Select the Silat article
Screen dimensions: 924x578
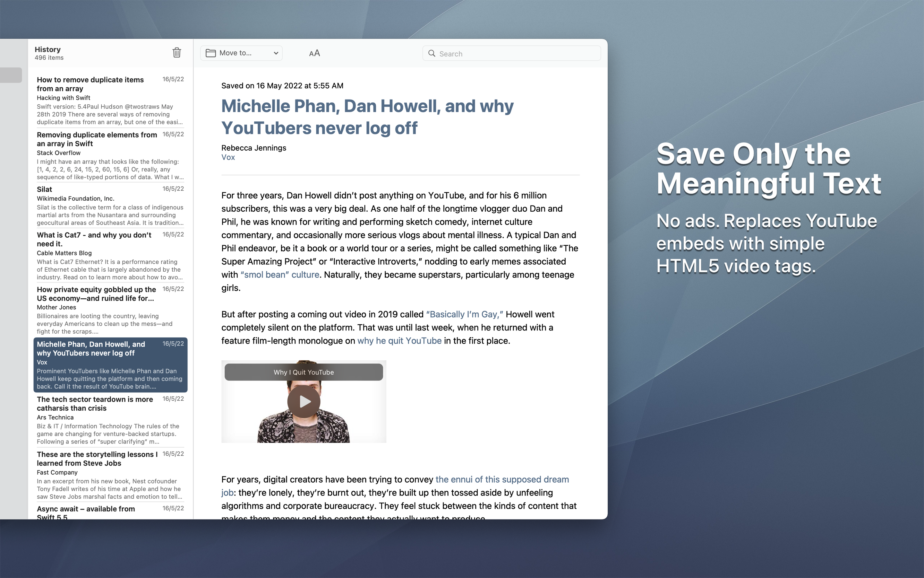point(110,206)
